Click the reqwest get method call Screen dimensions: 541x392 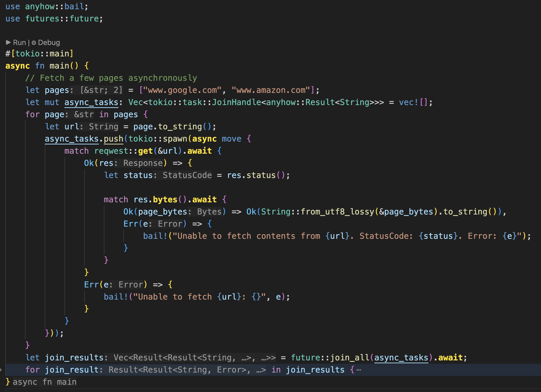point(145,151)
